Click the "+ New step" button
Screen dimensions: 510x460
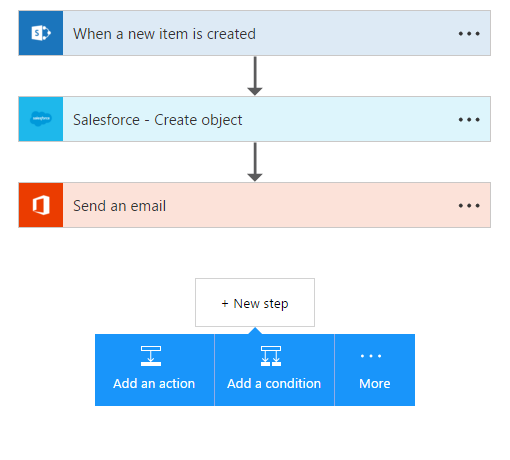(255, 302)
